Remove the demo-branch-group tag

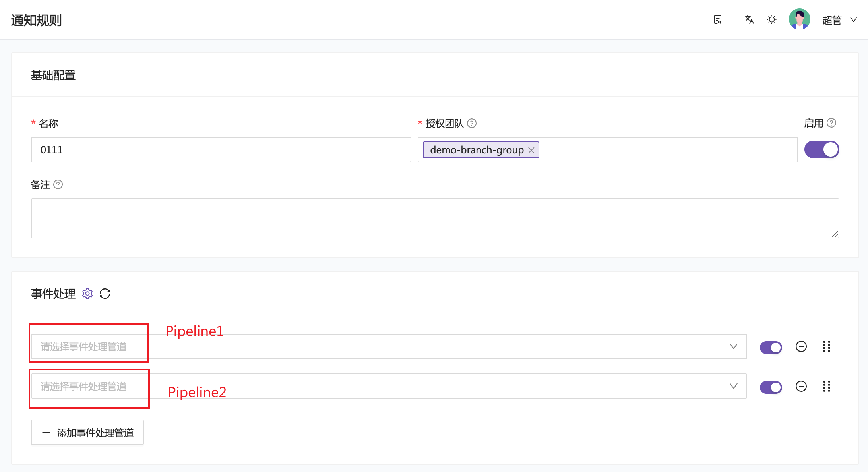point(531,150)
